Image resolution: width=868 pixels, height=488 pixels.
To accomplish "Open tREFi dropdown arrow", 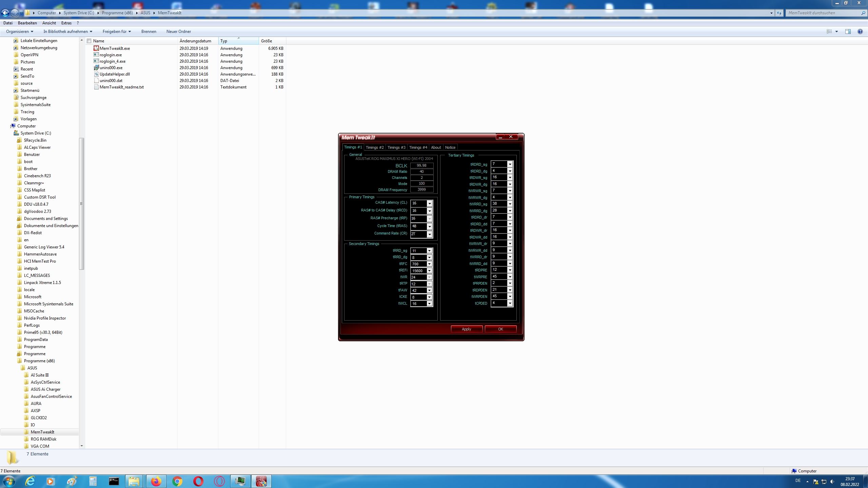I will 429,271.
